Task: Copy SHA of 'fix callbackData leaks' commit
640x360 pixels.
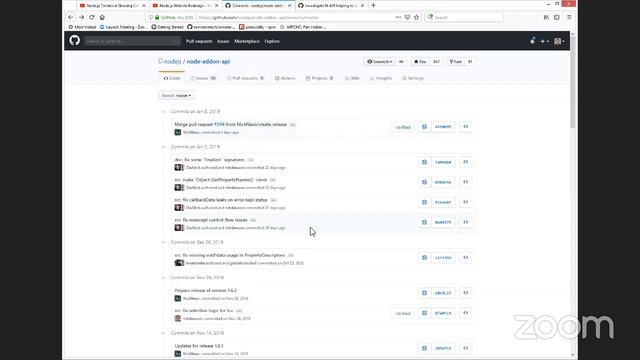Action: [424, 202]
